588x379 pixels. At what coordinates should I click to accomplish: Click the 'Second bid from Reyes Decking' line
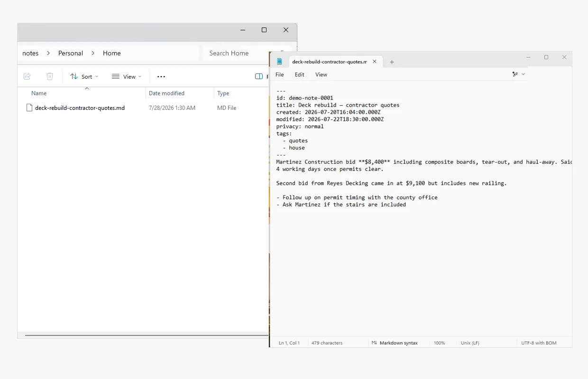(392, 183)
